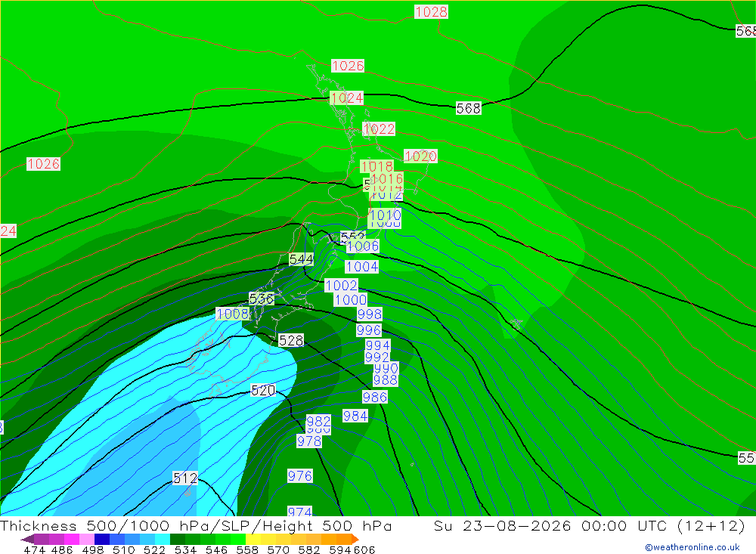Click the blue 1000 isobar label
Viewport: 756px width, 554px height.
pos(351,299)
